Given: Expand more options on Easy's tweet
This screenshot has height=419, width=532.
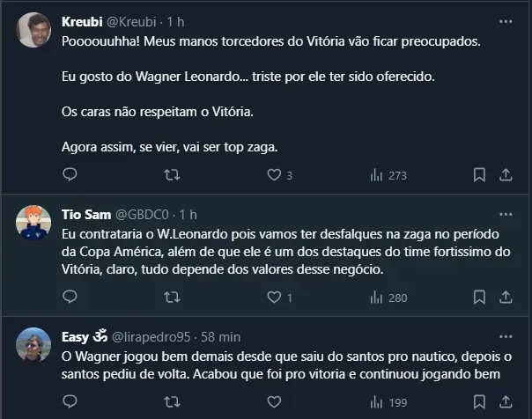Looking at the screenshot, I should tap(505, 338).
